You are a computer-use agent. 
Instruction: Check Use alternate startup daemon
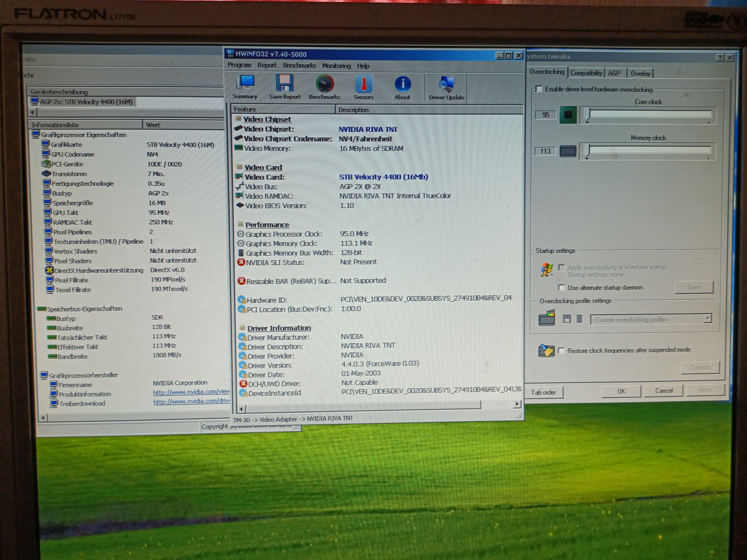coord(561,288)
